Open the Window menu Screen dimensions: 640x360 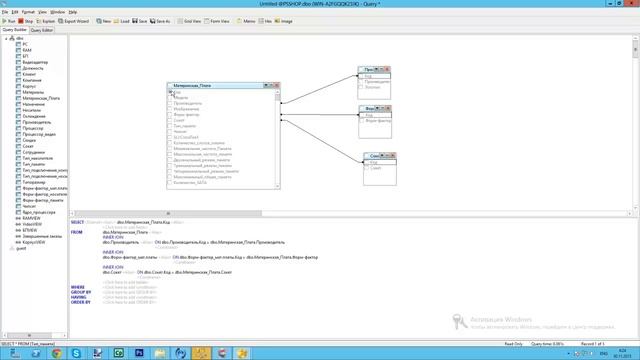pos(58,12)
